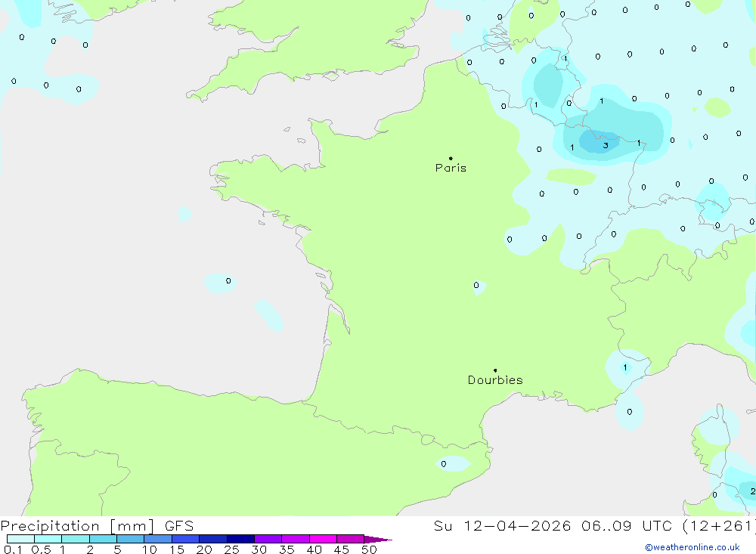756x554 pixels.
Task: Click the 'Su 12-04-2026' forecast date
Action: (x=503, y=525)
